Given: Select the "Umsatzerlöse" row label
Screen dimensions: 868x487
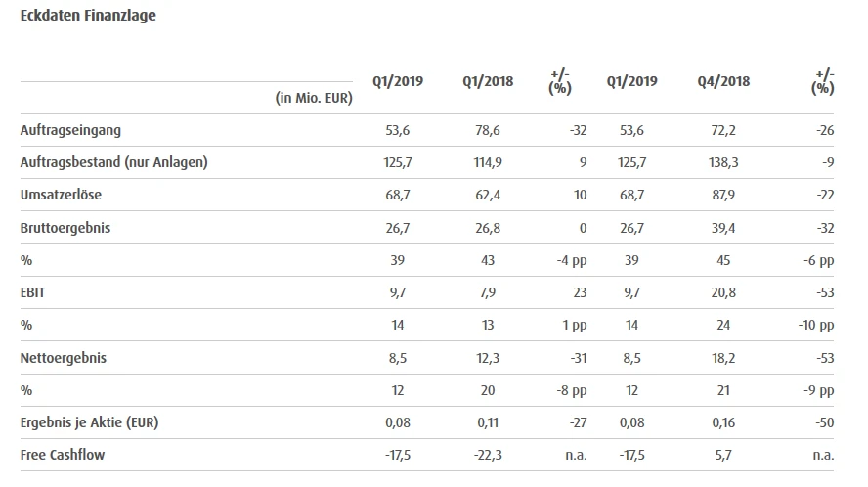Looking at the screenshot, I should click(x=61, y=196).
